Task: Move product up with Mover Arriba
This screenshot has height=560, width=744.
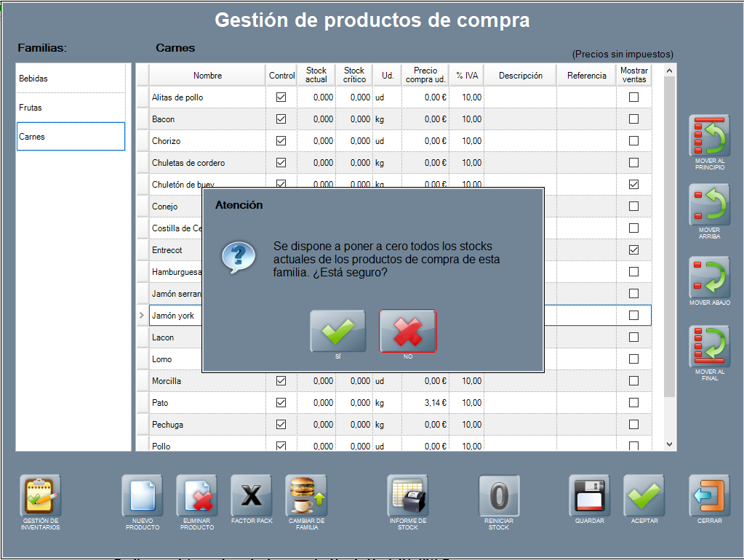Action: (709, 205)
